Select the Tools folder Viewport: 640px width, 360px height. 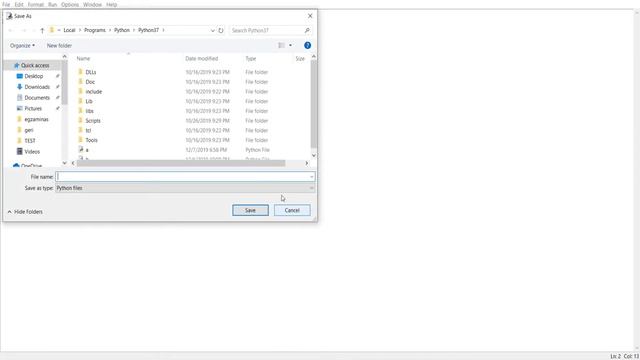click(x=91, y=140)
